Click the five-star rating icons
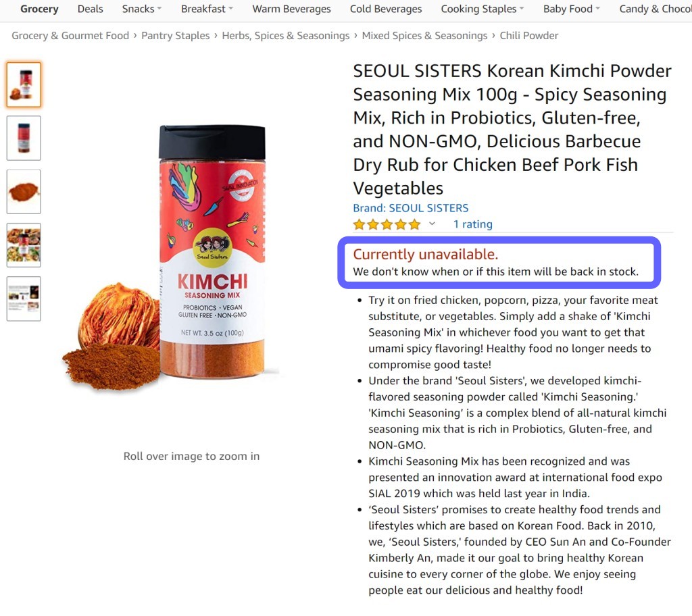The image size is (692, 616). click(387, 225)
